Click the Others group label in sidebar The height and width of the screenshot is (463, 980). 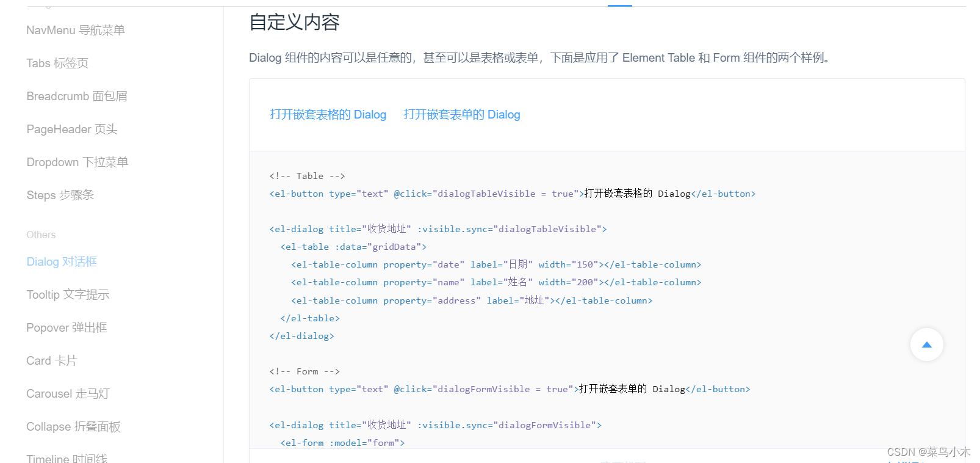pos(41,235)
